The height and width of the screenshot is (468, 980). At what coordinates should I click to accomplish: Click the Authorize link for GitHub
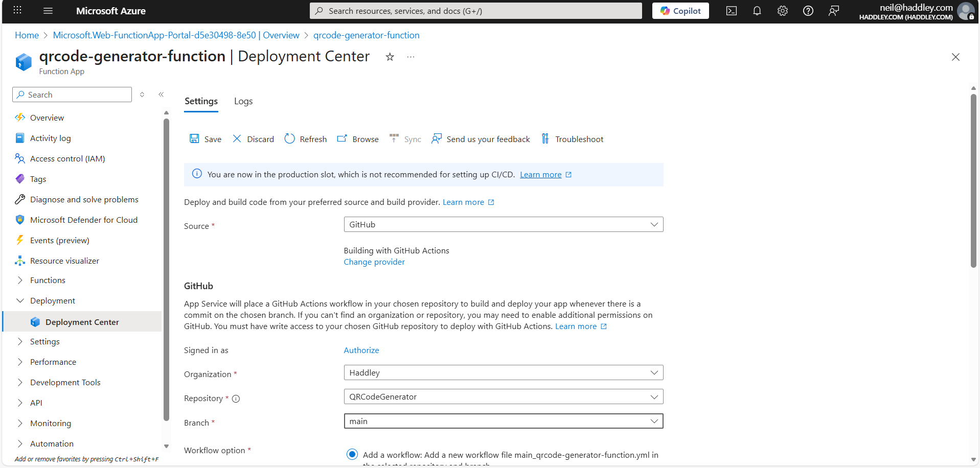(361, 350)
